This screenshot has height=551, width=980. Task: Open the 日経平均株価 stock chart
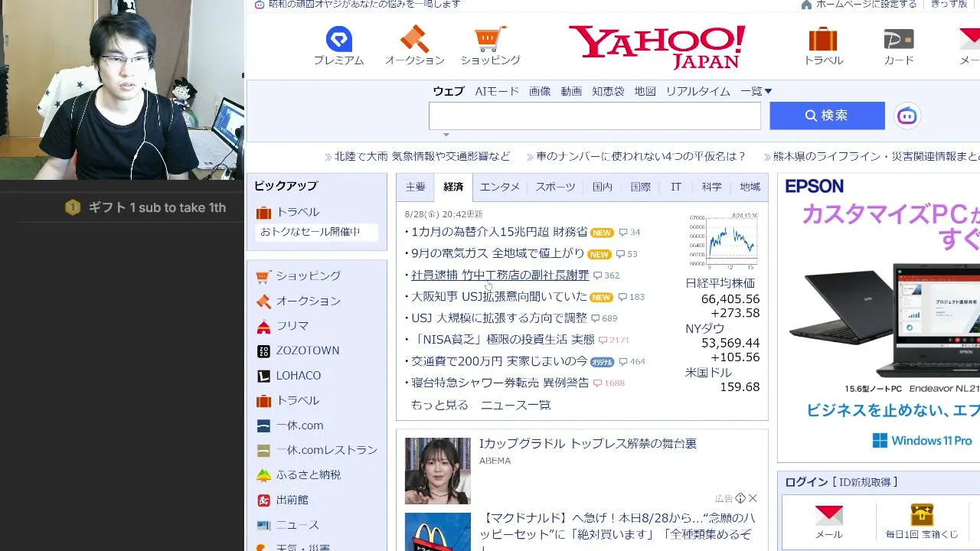(722, 241)
